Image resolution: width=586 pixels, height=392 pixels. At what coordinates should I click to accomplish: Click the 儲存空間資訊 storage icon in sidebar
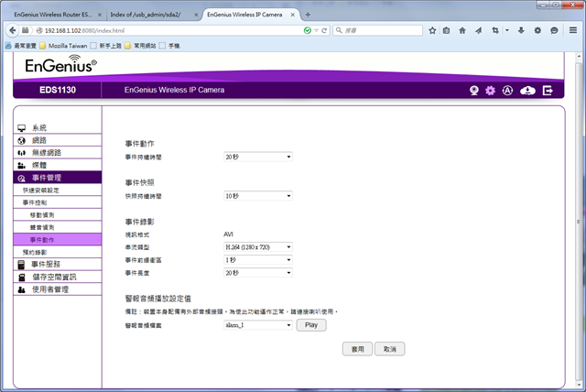22,278
